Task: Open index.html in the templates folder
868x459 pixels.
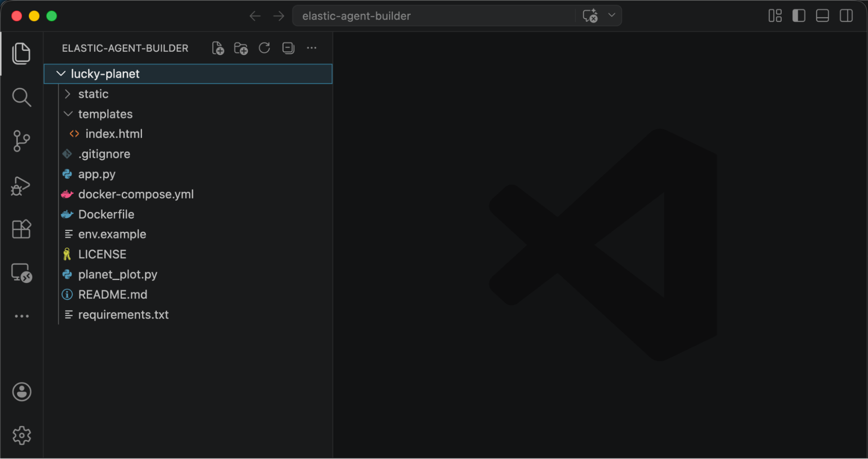Action: (188, 134)
